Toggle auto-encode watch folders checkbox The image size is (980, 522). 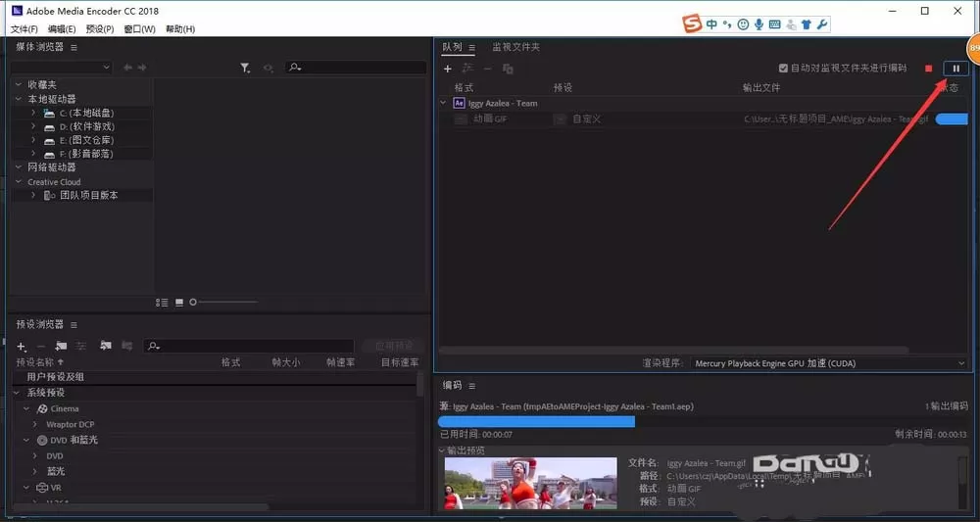[x=783, y=68]
